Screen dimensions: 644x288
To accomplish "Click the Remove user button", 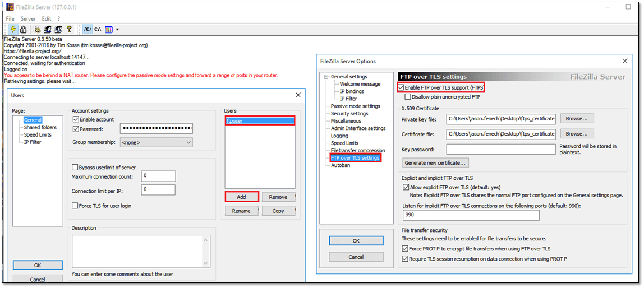I will (x=278, y=197).
